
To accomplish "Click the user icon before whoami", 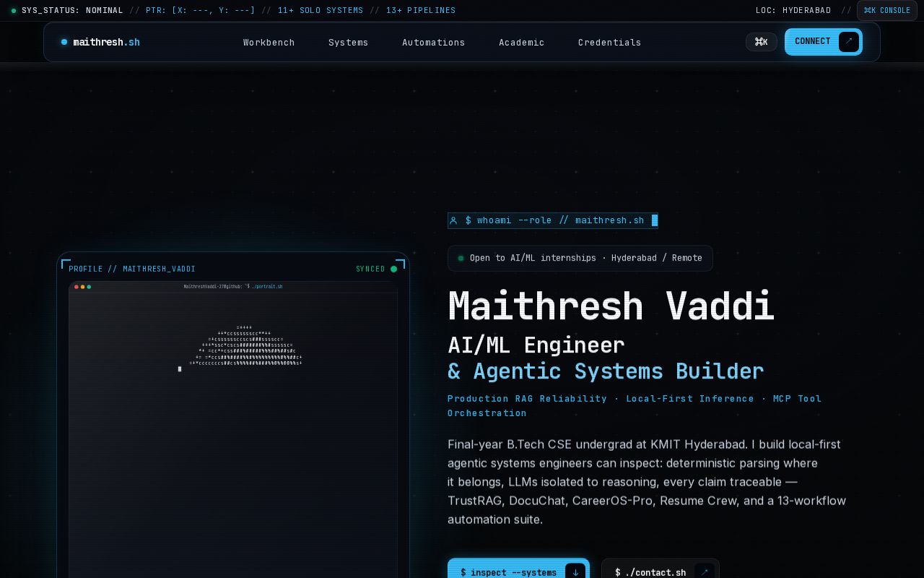I will [x=453, y=220].
